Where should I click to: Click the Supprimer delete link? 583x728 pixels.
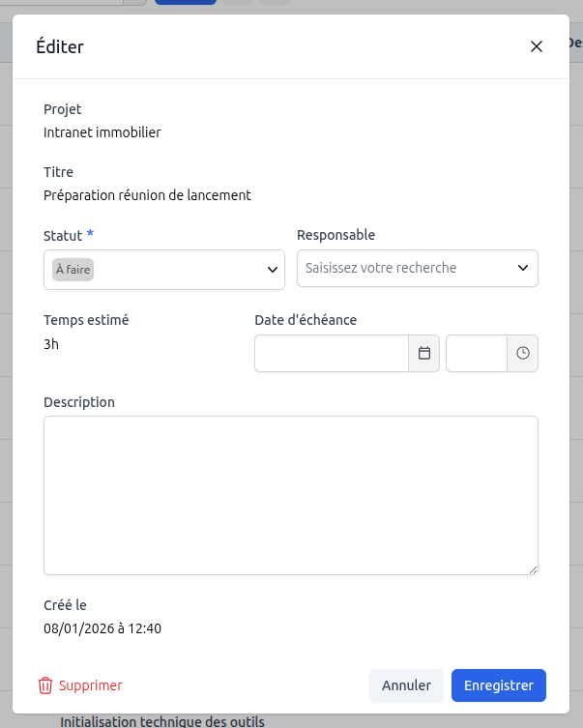pyautogui.click(x=91, y=685)
